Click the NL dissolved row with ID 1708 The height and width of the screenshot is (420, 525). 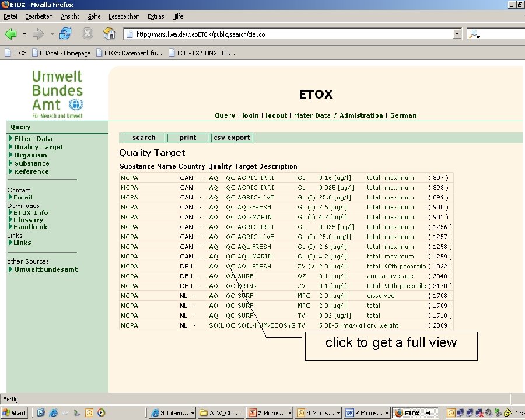coord(286,296)
